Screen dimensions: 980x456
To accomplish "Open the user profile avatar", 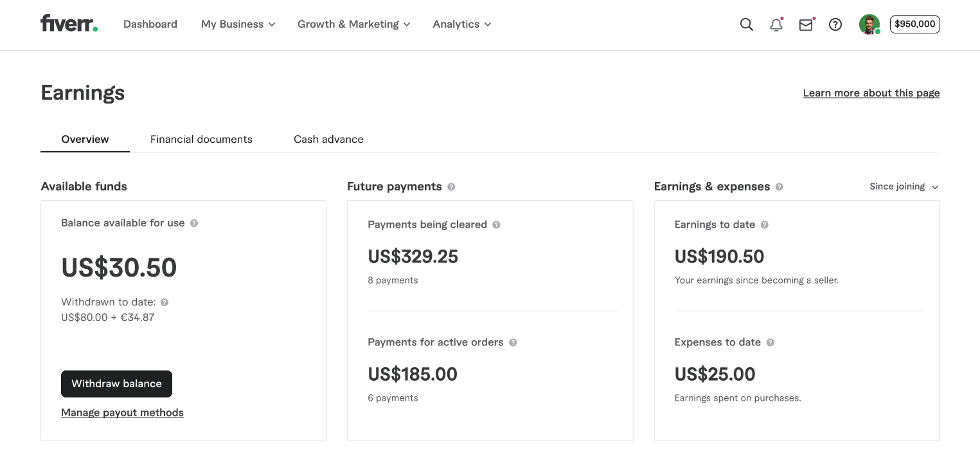I will (x=869, y=24).
